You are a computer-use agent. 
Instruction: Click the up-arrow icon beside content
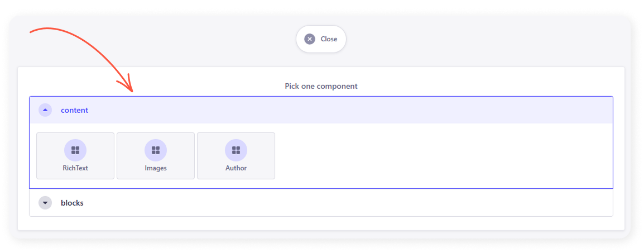(x=45, y=110)
